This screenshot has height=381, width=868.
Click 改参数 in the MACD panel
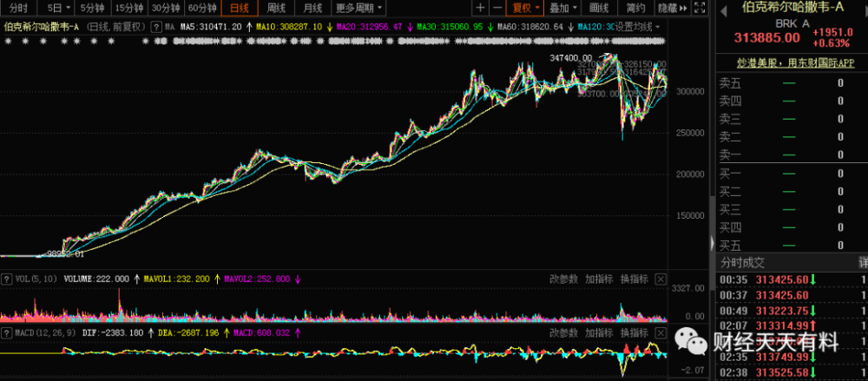563,332
